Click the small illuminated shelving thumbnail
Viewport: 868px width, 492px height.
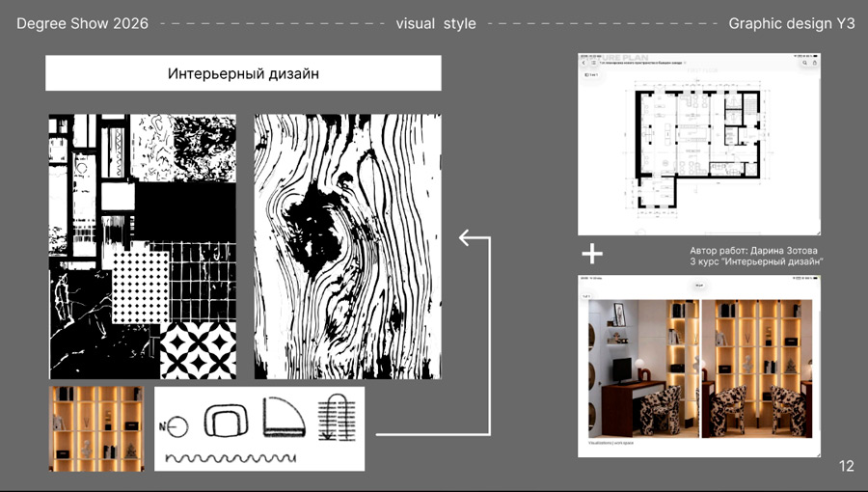coord(96,429)
